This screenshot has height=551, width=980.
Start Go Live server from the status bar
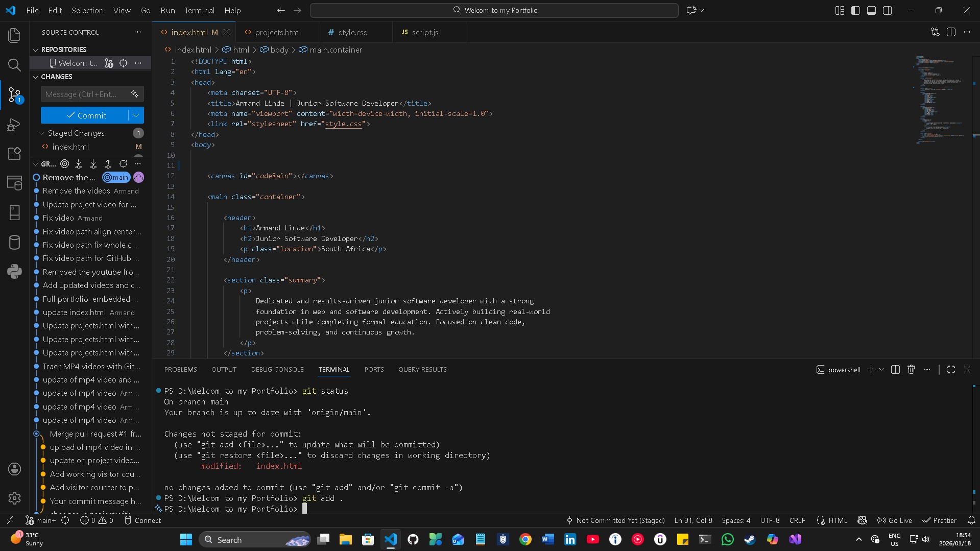pyautogui.click(x=894, y=520)
